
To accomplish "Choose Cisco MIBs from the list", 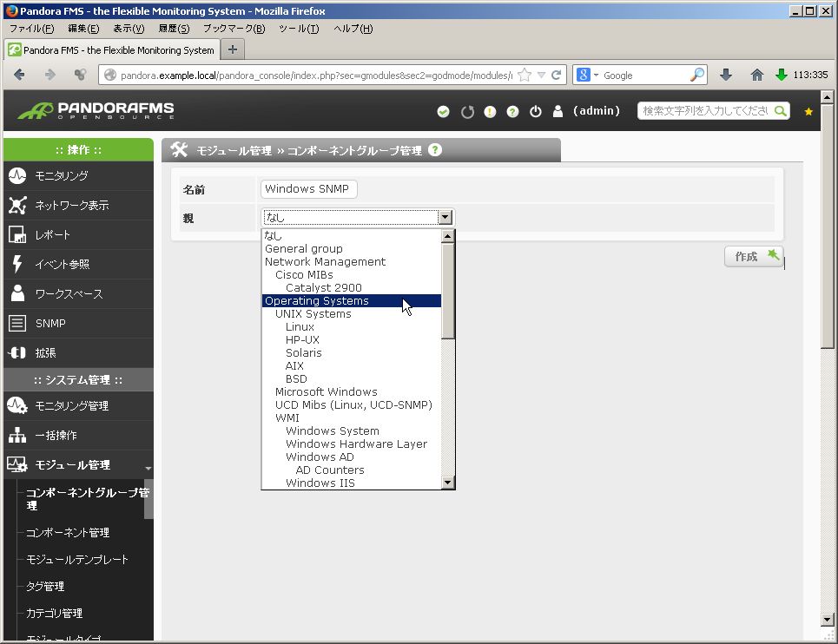I will 352,274.
